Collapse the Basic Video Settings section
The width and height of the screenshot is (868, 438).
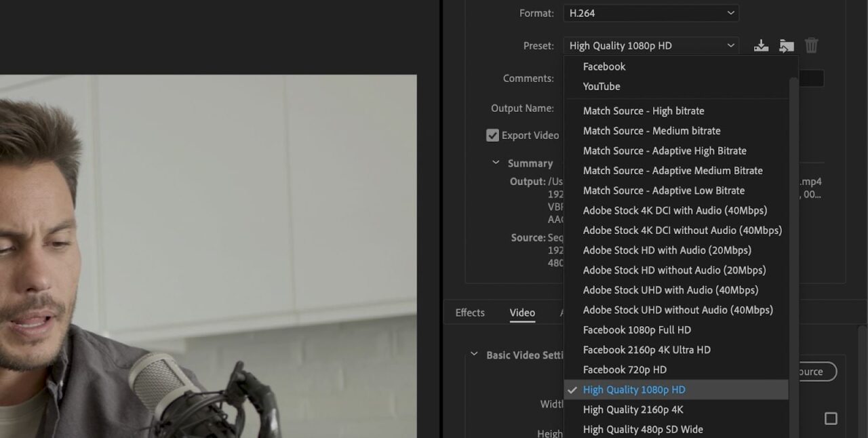474,355
